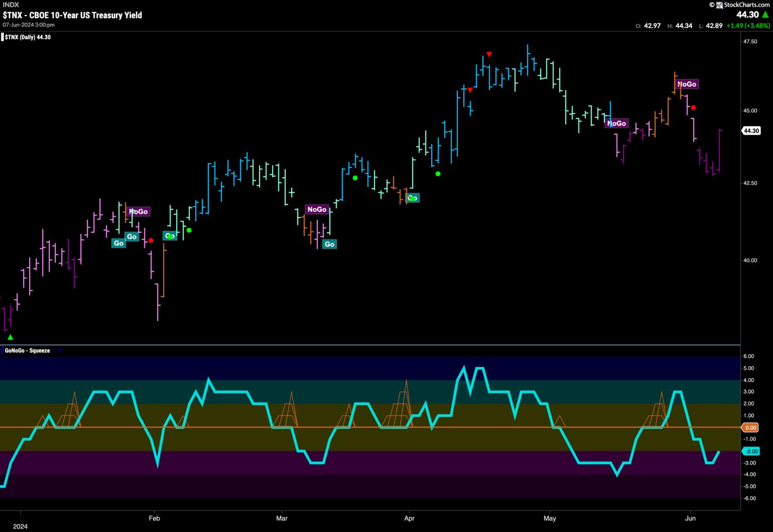773x532 pixels.
Task: Click the Feb label on time axis
Action: point(154,518)
